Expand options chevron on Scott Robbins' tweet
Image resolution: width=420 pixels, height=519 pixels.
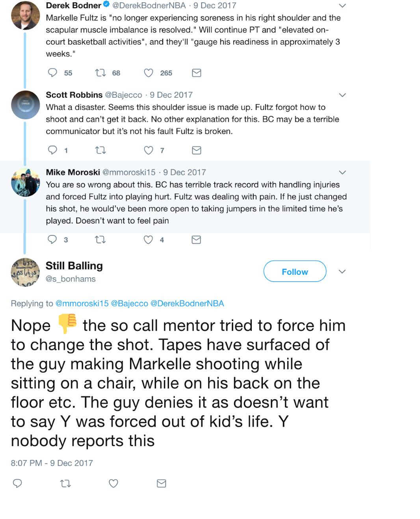coord(342,95)
